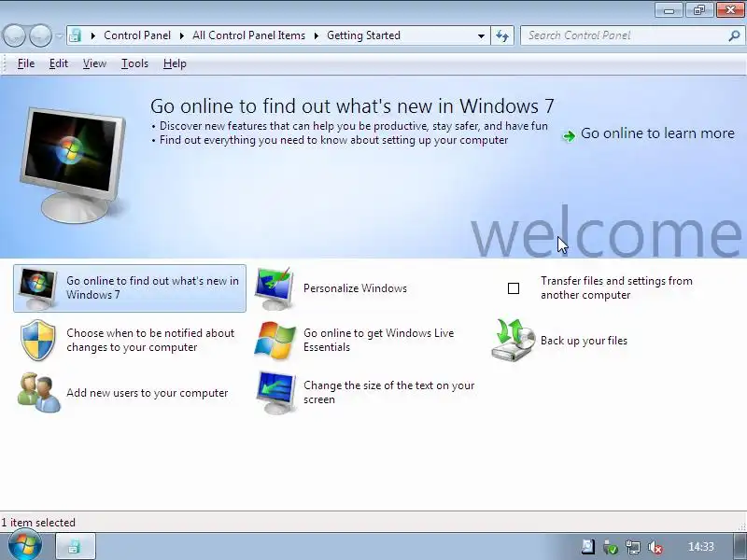Click the green arrow beside learn more
This screenshot has height=560, width=747.
point(569,136)
